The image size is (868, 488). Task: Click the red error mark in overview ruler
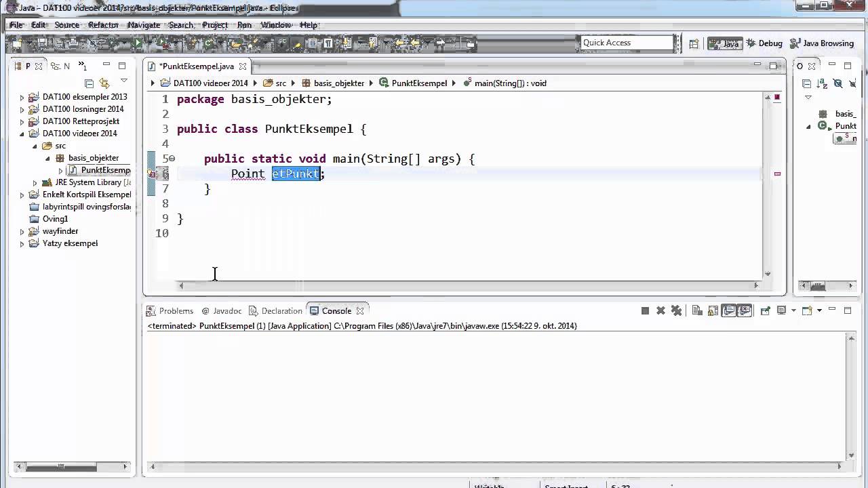point(777,174)
